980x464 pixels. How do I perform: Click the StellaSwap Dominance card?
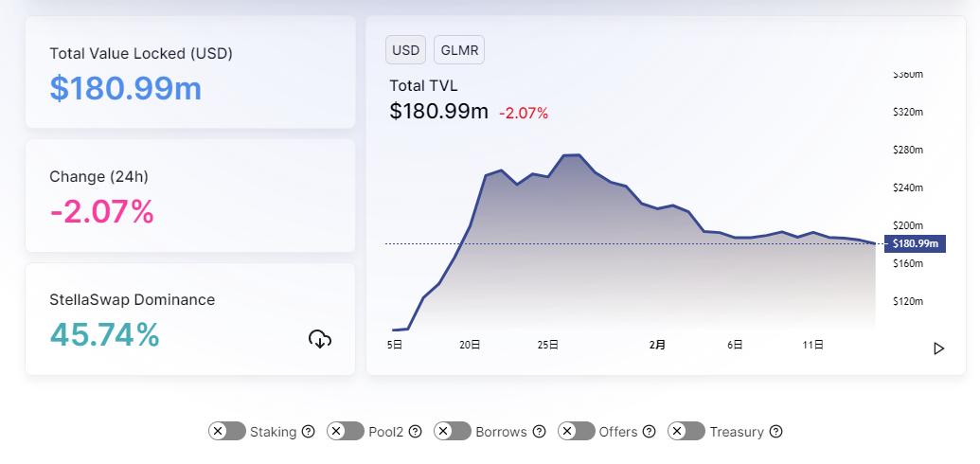coord(190,319)
